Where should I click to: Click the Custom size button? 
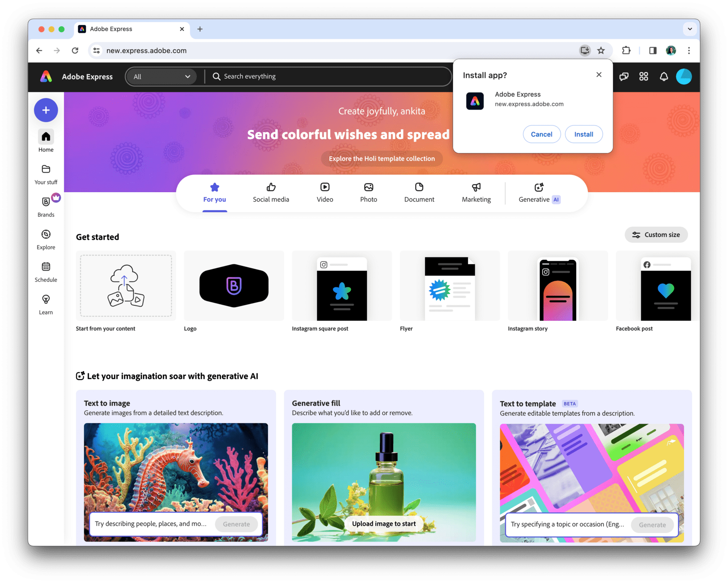tap(656, 235)
